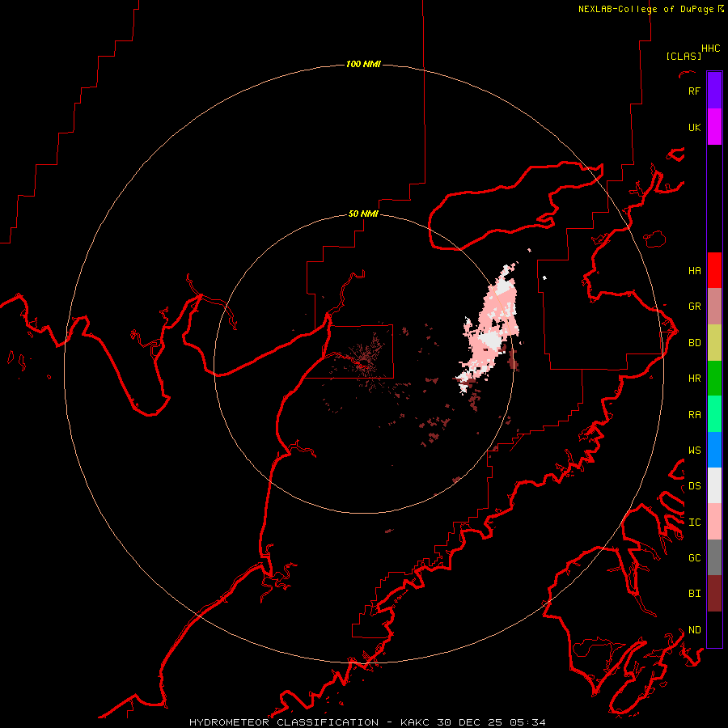Viewport: 728px width, 728px height.
Task: Click the HA legend label
Action: (694, 270)
